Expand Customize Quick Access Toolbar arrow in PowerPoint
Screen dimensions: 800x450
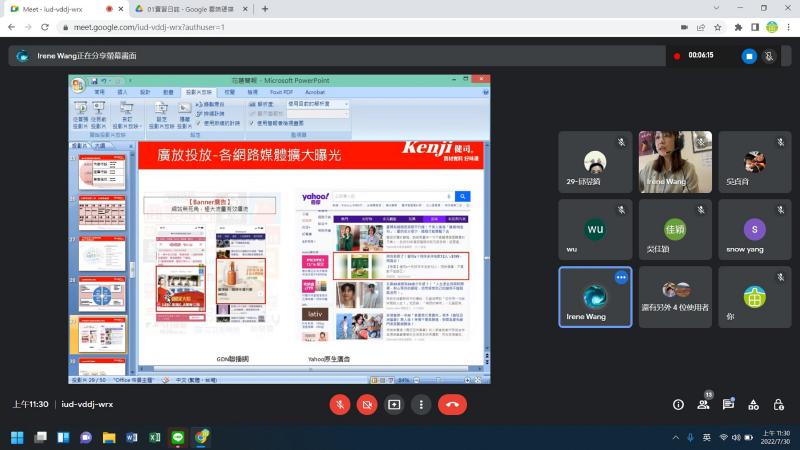[x=130, y=81]
